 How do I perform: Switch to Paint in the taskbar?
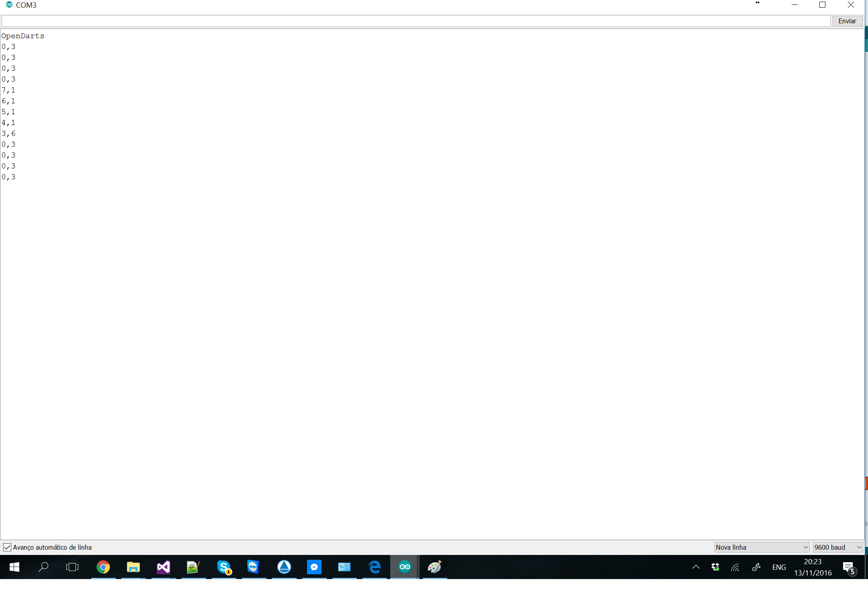tap(435, 567)
